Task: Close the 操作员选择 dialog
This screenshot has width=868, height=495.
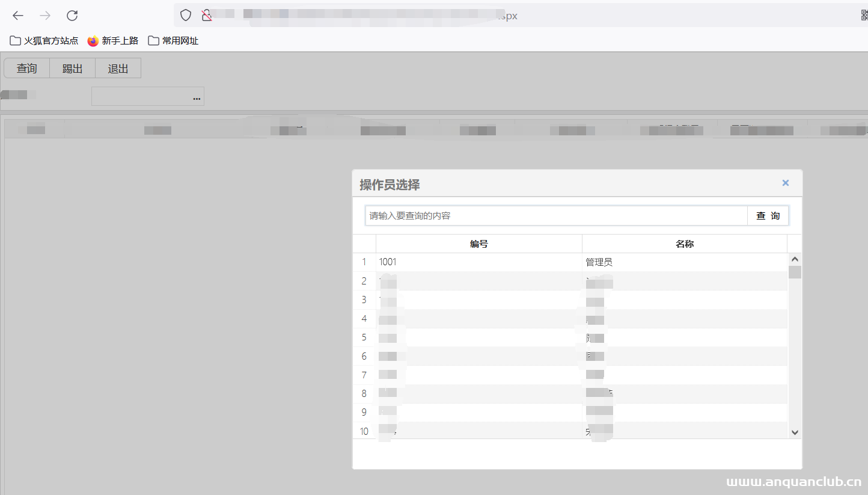Action: pos(785,183)
